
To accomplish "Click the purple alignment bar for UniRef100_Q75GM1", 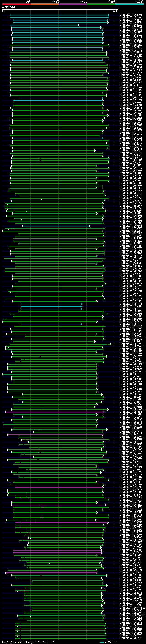I will (x=58, y=550).
